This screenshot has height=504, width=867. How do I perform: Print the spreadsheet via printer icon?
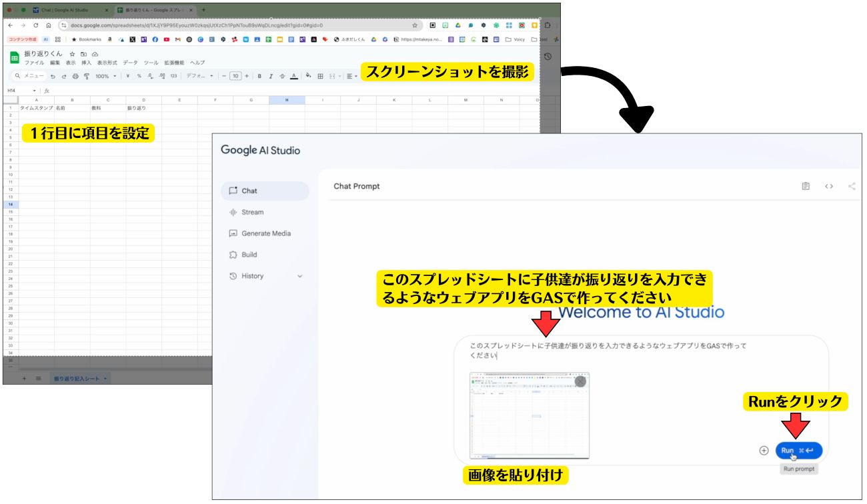pyautogui.click(x=75, y=76)
